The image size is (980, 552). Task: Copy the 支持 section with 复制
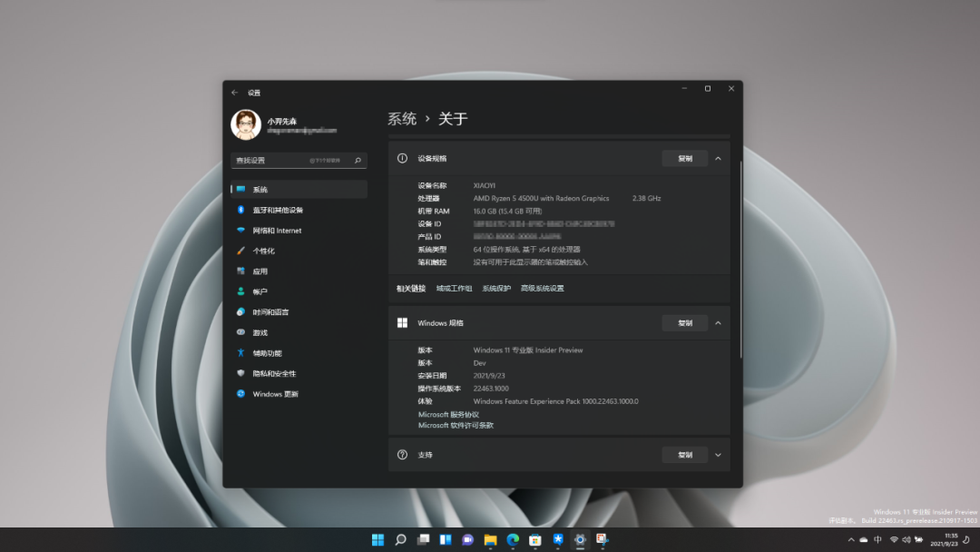(685, 455)
